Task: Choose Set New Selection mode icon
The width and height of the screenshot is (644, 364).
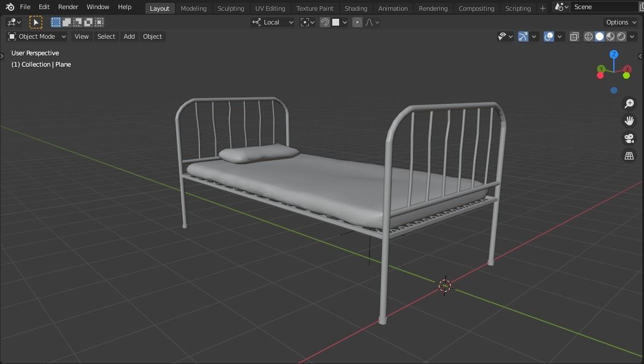Action: tap(55, 22)
